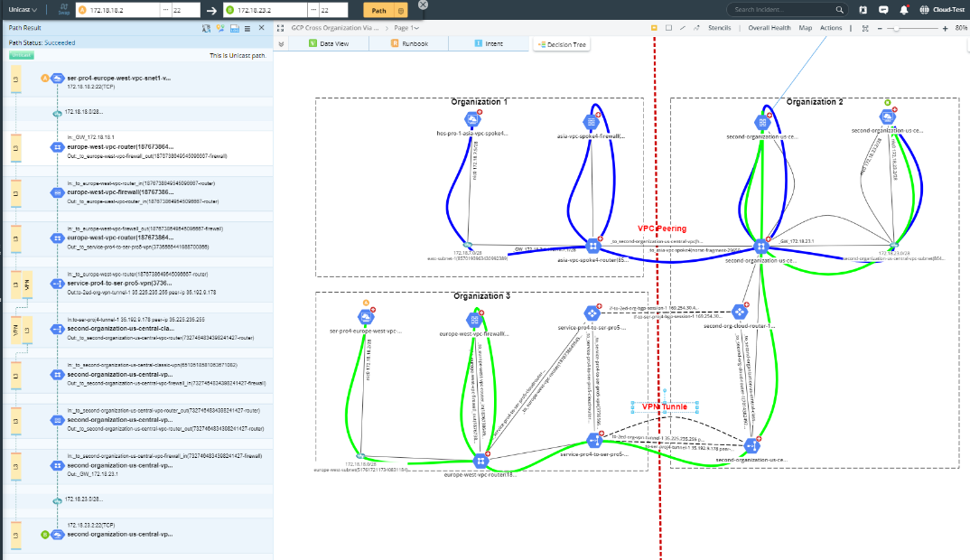Switch to the Data View tab

coord(332,42)
